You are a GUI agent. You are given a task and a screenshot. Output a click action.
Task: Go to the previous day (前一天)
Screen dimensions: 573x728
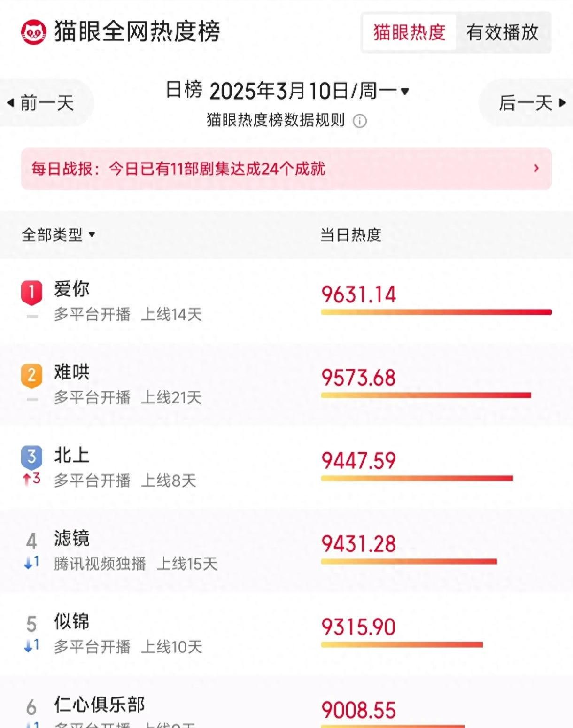[42, 103]
